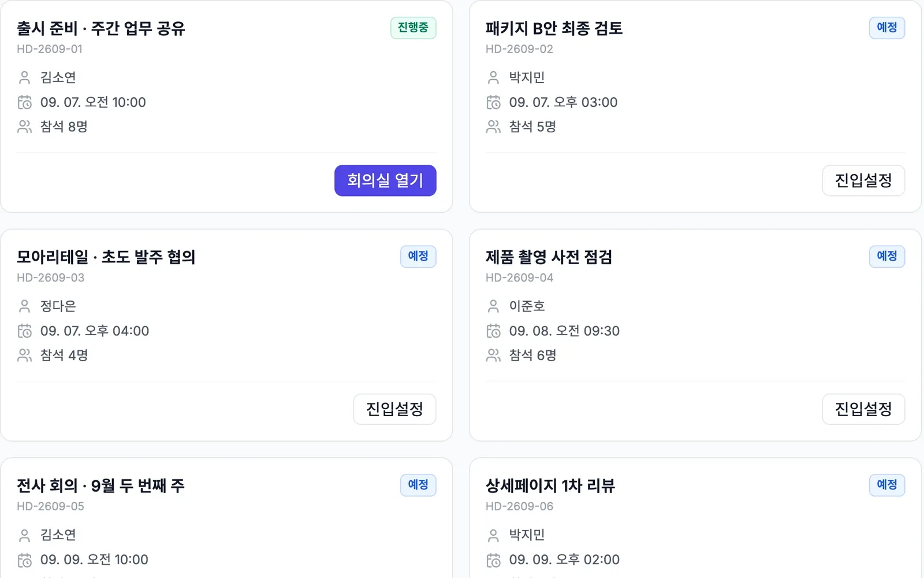
Task: Click calendar icon next to 09. 07. 오전 10:00
Action: click(x=24, y=102)
